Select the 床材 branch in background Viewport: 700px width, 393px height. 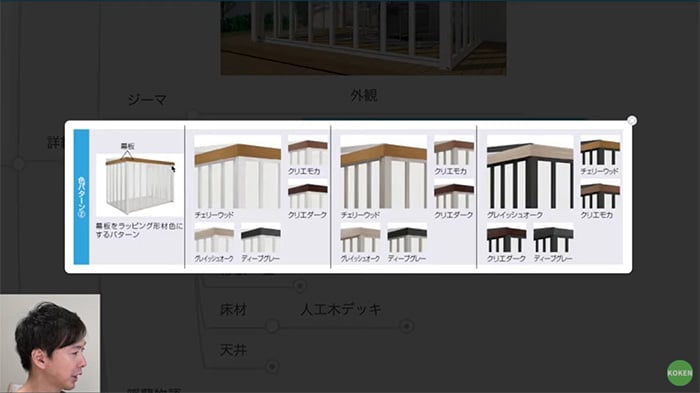tap(233, 309)
